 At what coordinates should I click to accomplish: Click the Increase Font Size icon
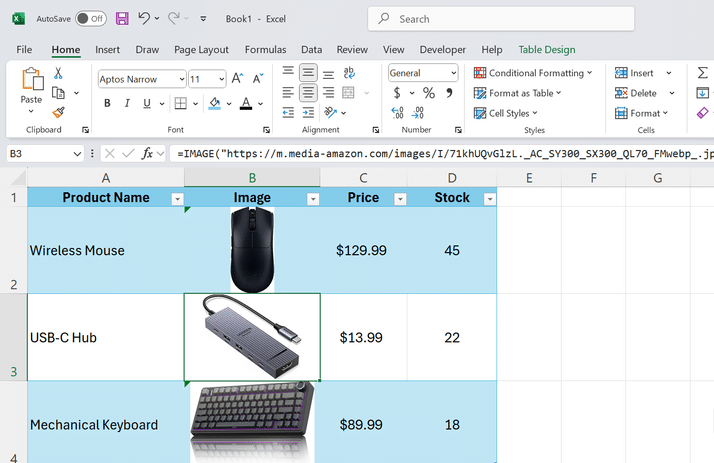pos(237,79)
